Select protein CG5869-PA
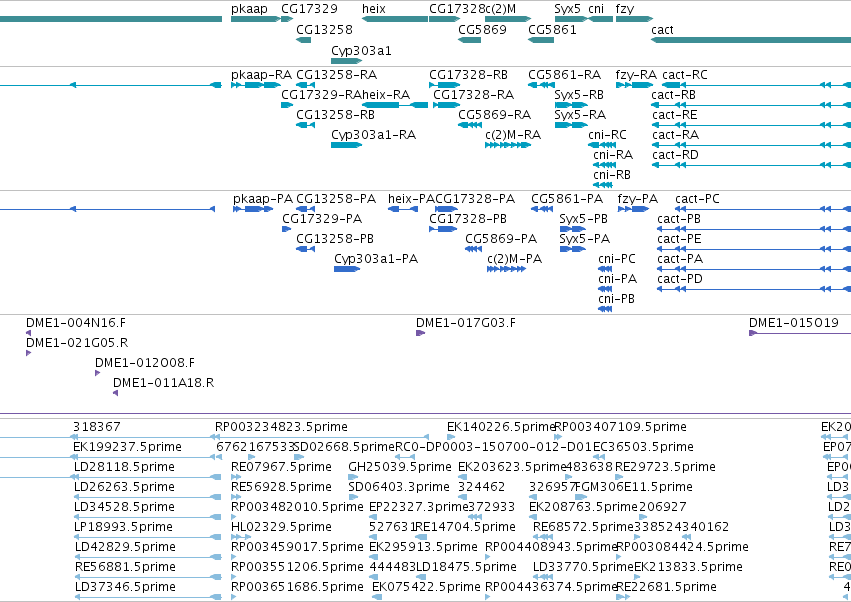This screenshot has width=851, height=602. click(473, 249)
